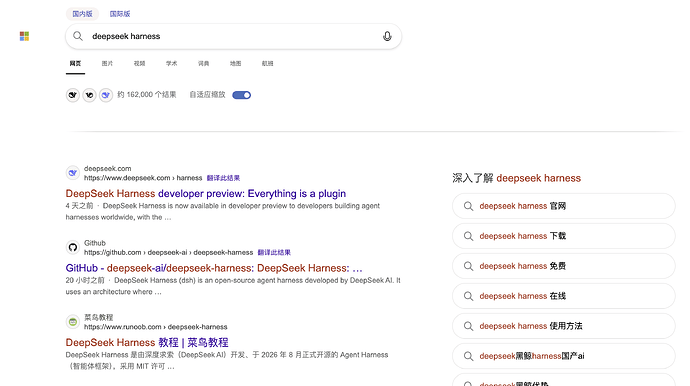Image resolution: width=690 pixels, height=386 pixels.
Task: Click the '菜鸟教程' site name above URL
Action: pyautogui.click(x=99, y=317)
